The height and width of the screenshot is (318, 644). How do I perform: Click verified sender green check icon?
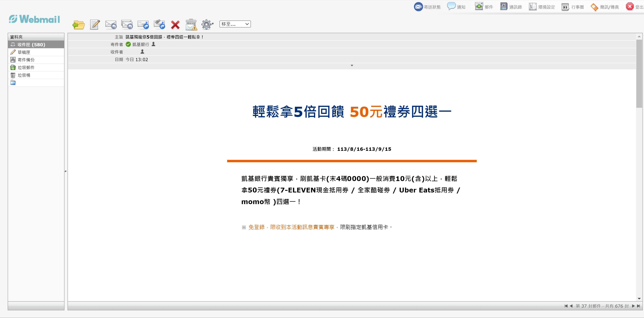pos(128,44)
